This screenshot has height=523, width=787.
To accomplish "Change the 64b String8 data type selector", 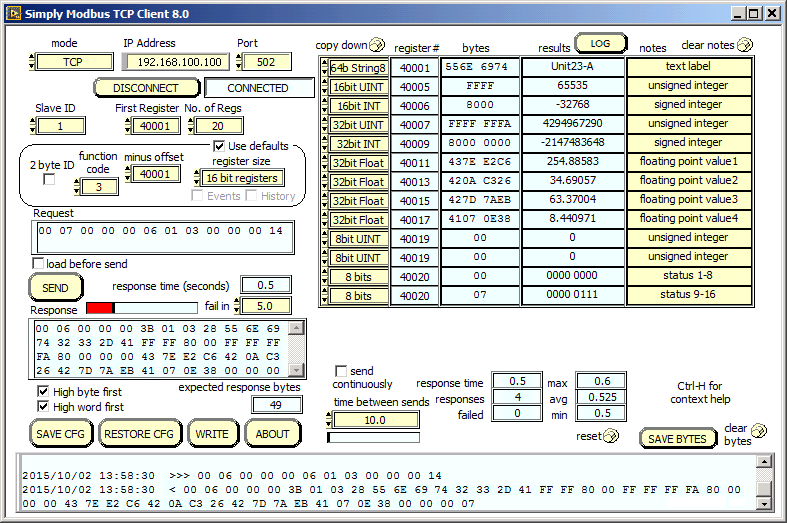I will 358,68.
